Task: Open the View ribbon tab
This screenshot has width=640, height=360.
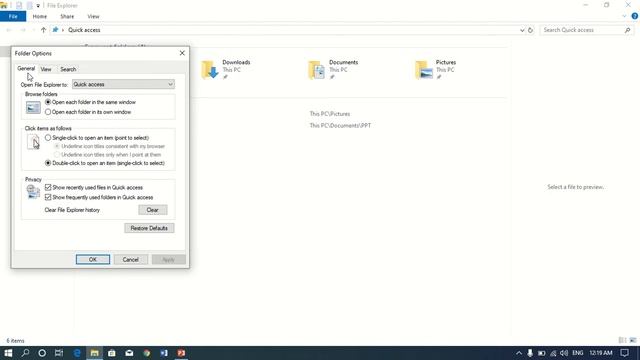Action: (93, 16)
